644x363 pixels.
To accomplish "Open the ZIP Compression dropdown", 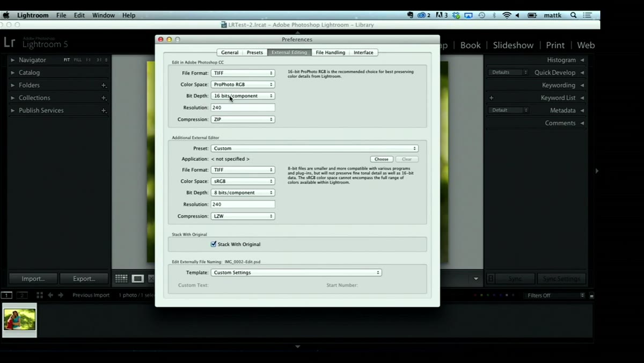I will tap(243, 119).
